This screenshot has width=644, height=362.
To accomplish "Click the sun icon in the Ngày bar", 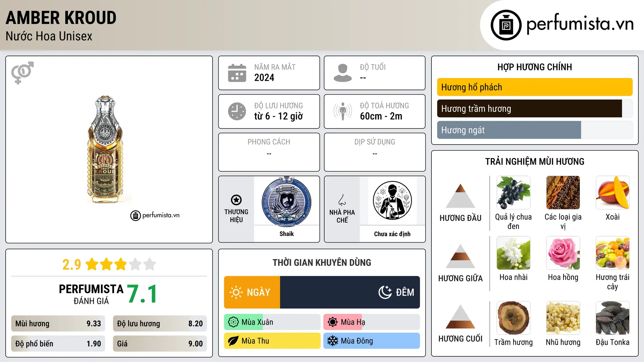I will click(x=236, y=292).
